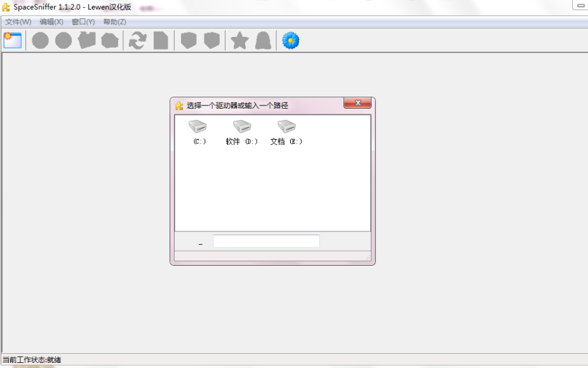
Task: Click the gray folder-shaped go up level icon
Action: point(86,41)
